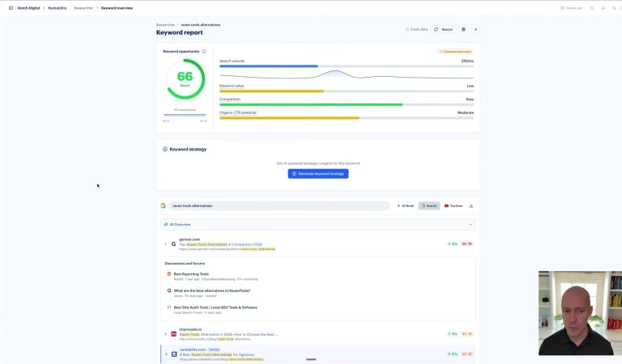The width and height of the screenshot is (622, 364).
Task: Click the Keyword strategy heading icon
Action: (165, 150)
